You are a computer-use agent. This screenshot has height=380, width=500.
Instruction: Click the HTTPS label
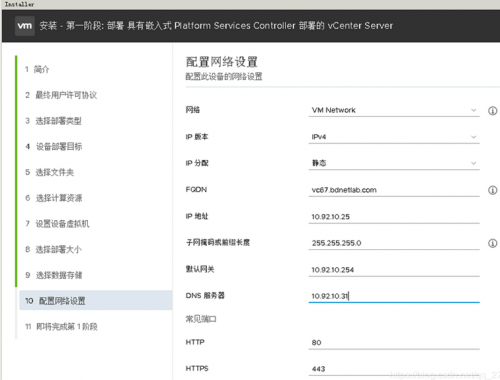click(x=197, y=368)
